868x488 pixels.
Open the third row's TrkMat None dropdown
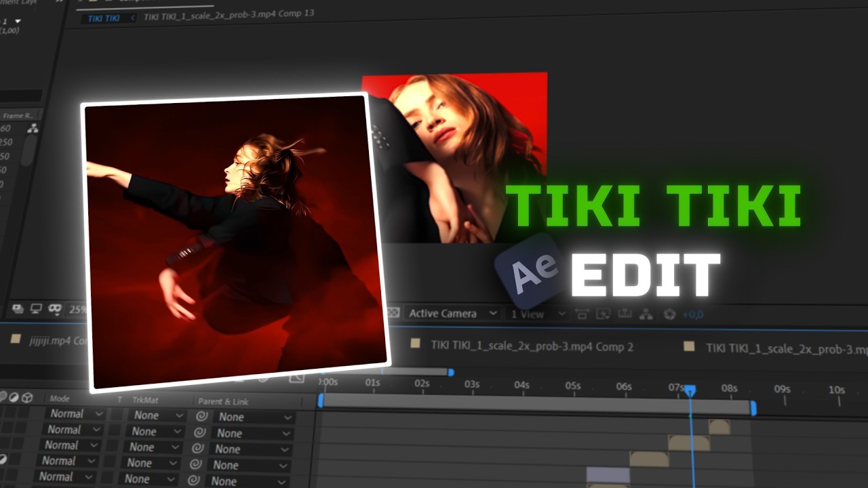[x=153, y=447]
